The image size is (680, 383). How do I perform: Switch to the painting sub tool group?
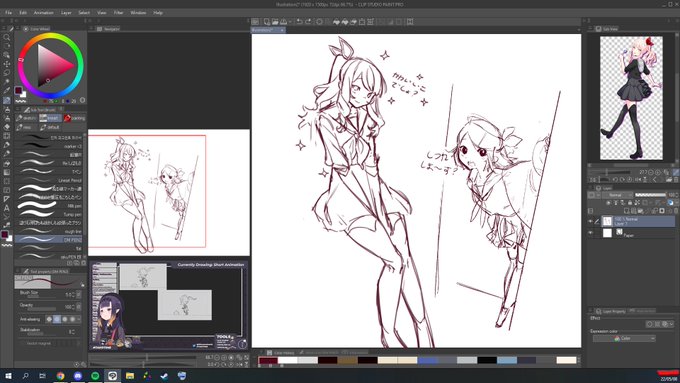tap(74, 118)
